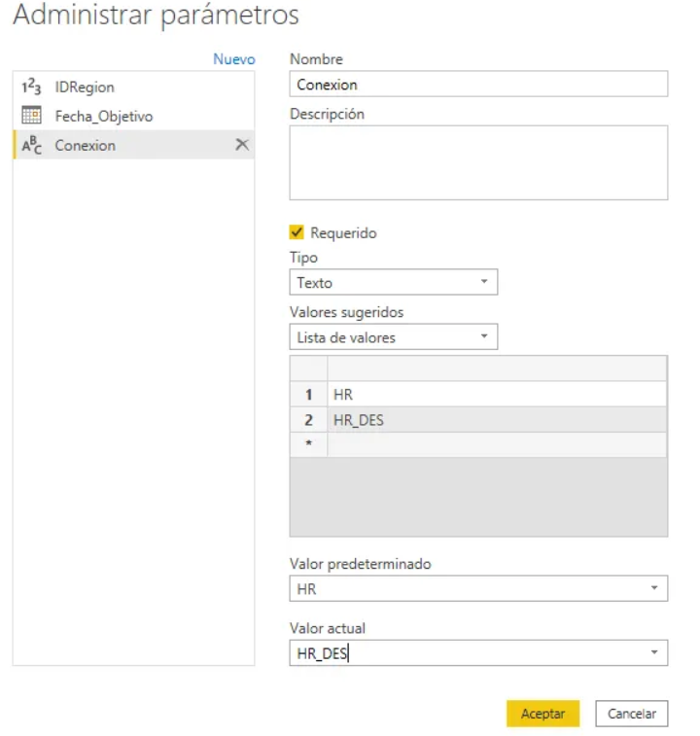Click the numeric type icon beside IDRegion

(x=31, y=88)
